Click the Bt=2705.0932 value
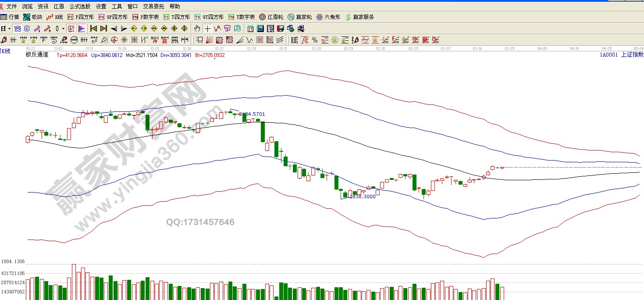This screenshot has width=644, height=300. pos(210,55)
